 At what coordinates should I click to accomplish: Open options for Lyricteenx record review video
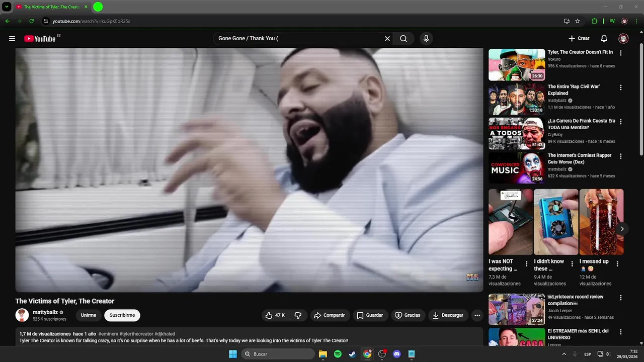coord(620,298)
